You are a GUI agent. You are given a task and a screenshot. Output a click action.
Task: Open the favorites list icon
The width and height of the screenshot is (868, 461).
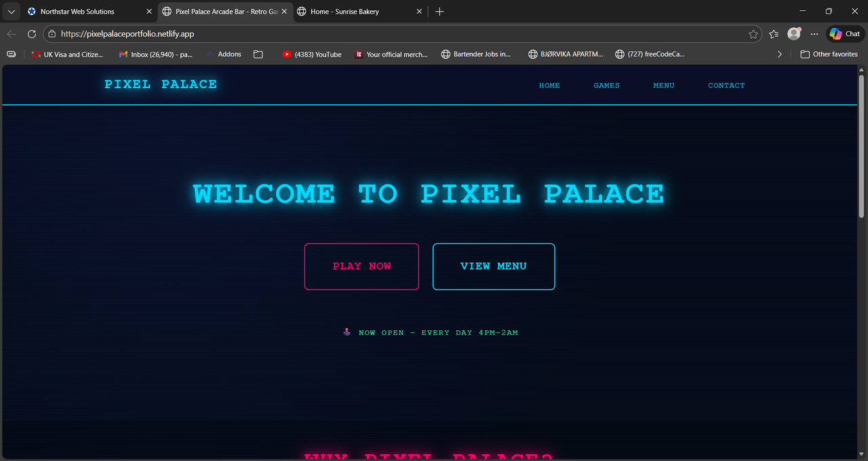(774, 34)
